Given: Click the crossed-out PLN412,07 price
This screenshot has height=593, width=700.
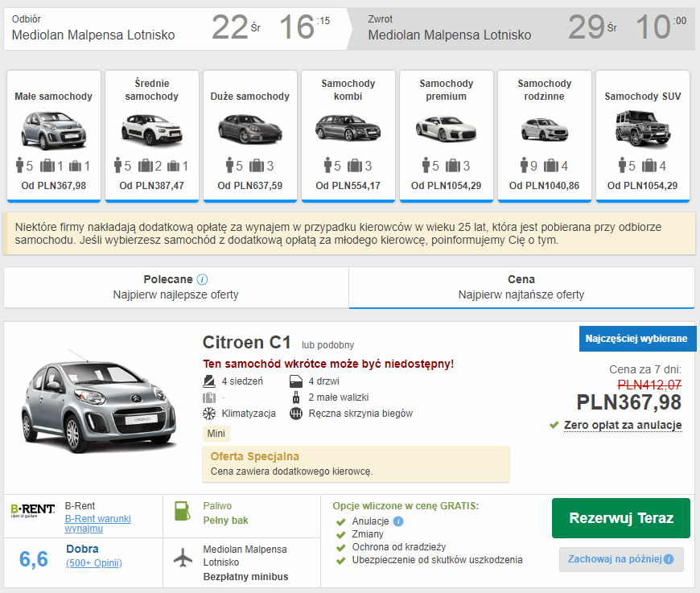Looking at the screenshot, I should pos(649,385).
